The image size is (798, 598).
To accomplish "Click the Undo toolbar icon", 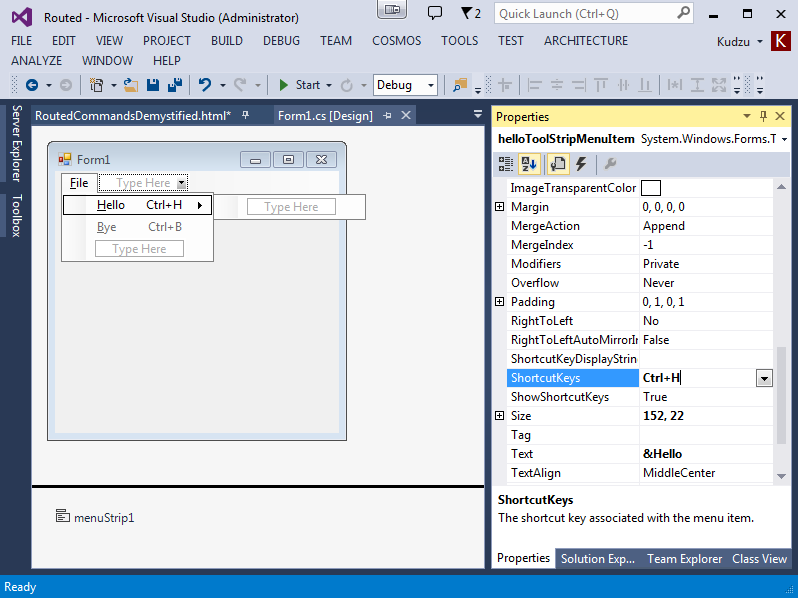I will click(x=205, y=85).
